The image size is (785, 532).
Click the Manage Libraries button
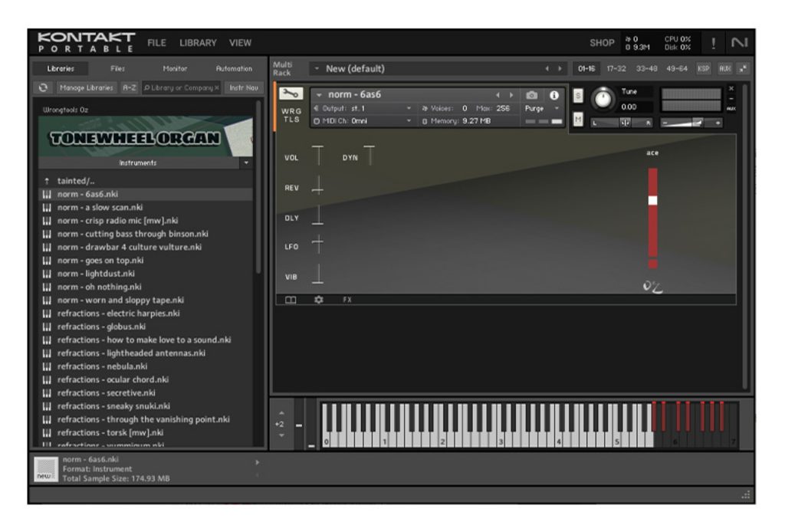[87, 88]
